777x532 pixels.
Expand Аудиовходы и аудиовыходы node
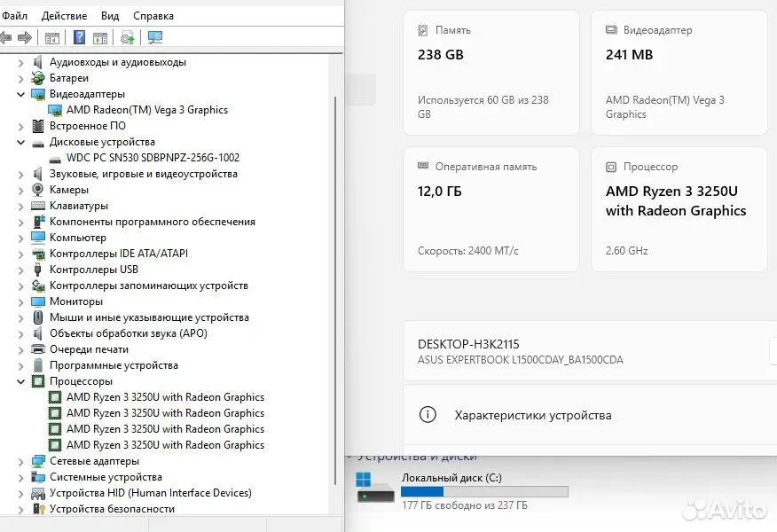[x=20, y=63]
